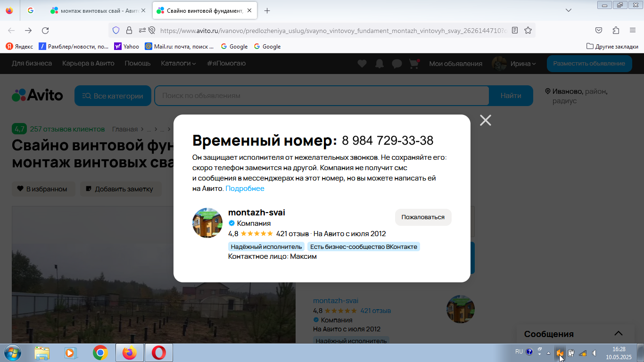Screen dimensions: 644x362
Task: Open Для бизнеса link
Action: coord(32,63)
